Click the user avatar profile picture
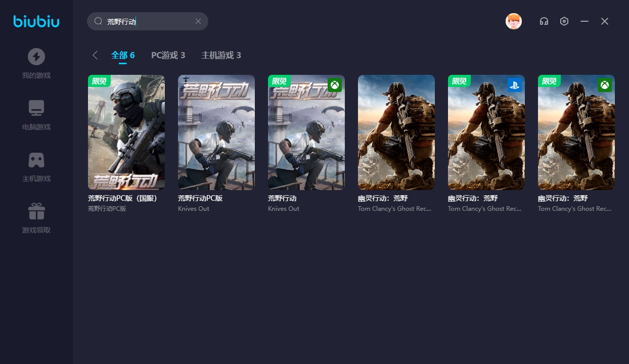 point(513,21)
